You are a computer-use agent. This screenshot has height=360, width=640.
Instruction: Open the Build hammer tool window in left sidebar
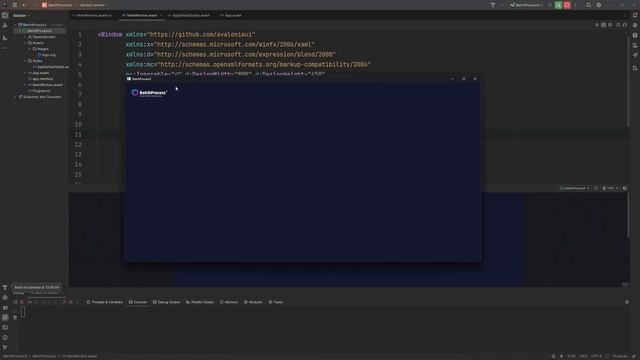tap(5, 287)
